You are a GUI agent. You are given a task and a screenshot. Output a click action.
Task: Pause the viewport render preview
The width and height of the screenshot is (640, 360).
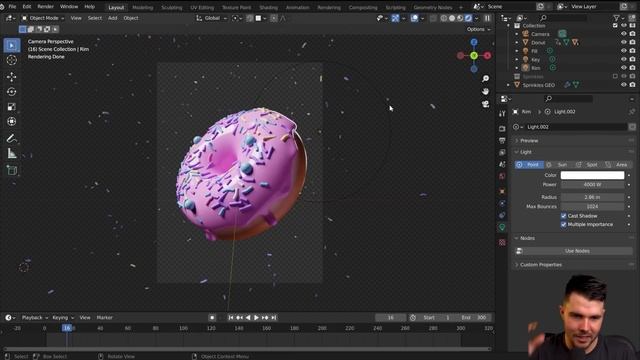coord(487,18)
